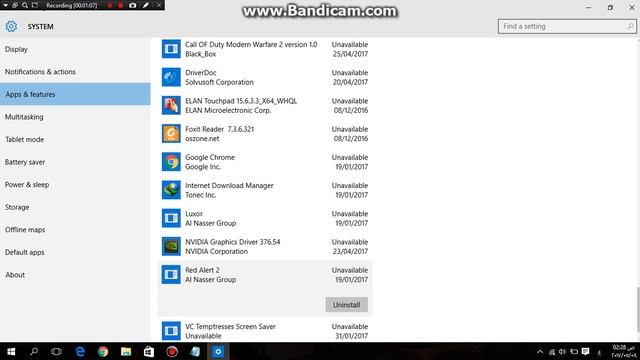Click the search magnifier in Find a setting
Image resolution: width=640 pixels, height=360 pixels.
click(630, 26)
